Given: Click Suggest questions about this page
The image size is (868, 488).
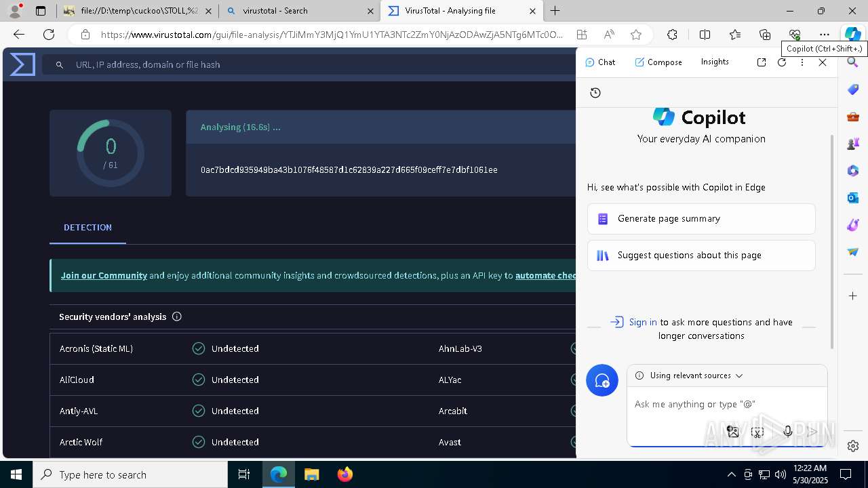Looking at the screenshot, I should (x=701, y=256).
